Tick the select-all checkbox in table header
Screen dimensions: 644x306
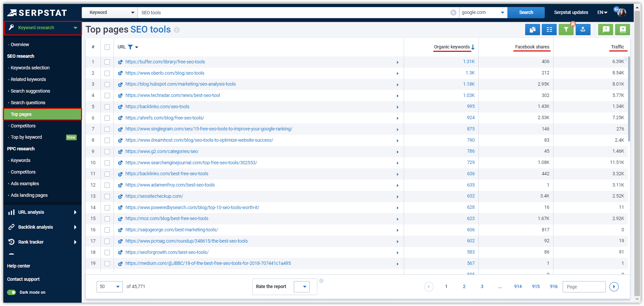pyautogui.click(x=107, y=47)
